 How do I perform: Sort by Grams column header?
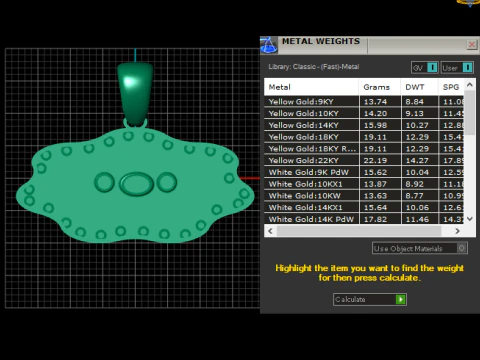[380, 87]
